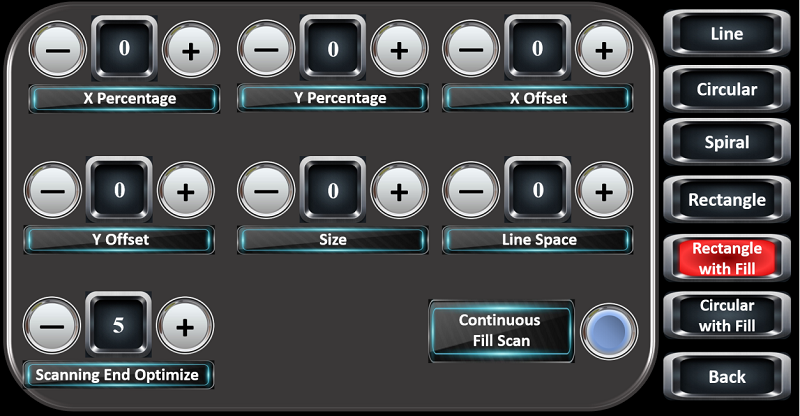Select the Spiral pattern option

click(727, 143)
